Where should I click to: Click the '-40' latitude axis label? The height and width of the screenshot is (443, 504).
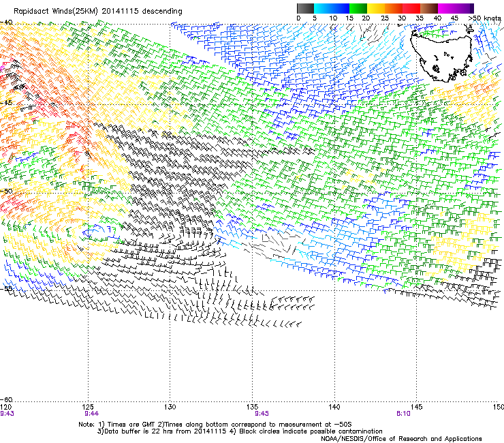pyautogui.click(x=6, y=22)
